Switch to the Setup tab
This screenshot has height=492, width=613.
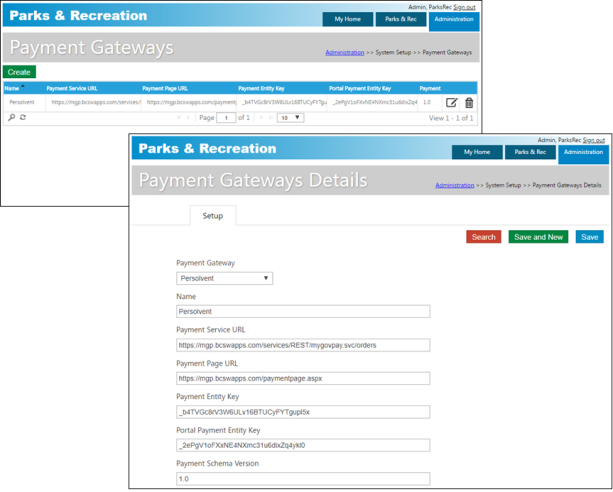coord(213,215)
